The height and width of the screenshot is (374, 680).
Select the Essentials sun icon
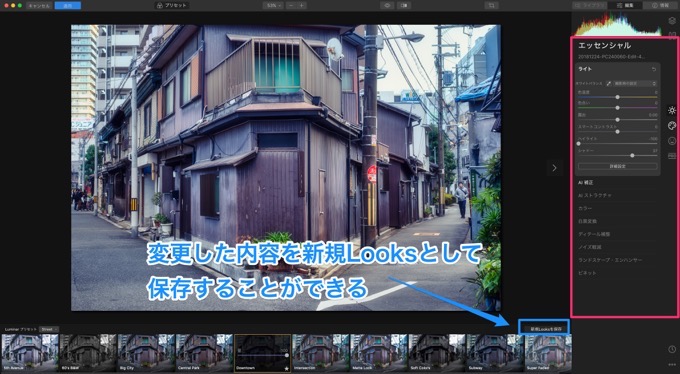tap(672, 110)
